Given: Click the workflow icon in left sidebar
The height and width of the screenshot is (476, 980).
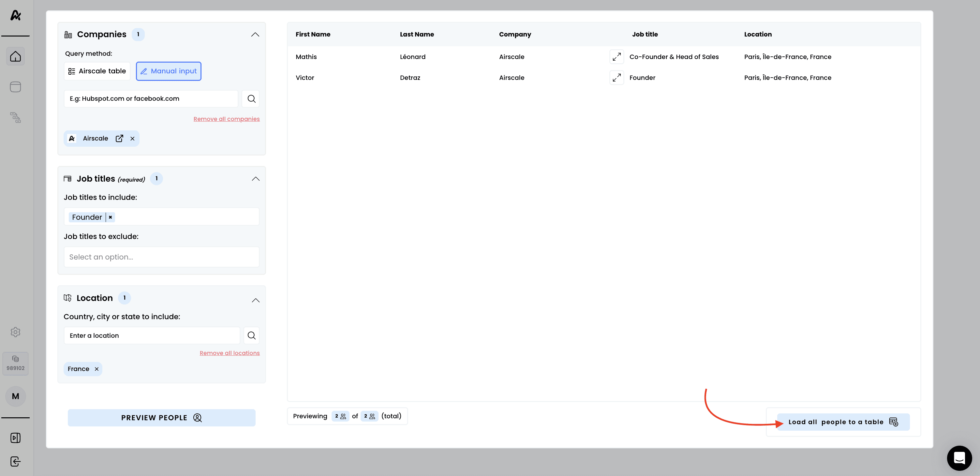Looking at the screenshot, I should click(15, 117).
